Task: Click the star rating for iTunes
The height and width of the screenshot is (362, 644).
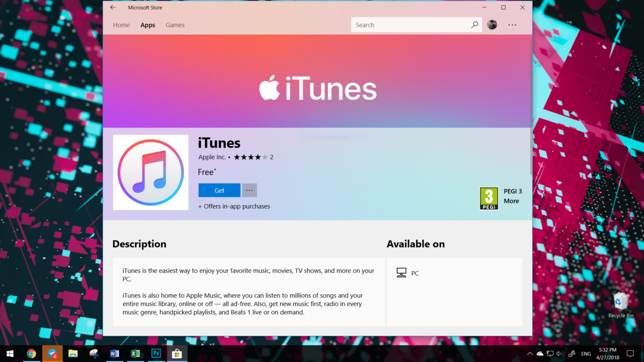Action: [x=251, y=157]
